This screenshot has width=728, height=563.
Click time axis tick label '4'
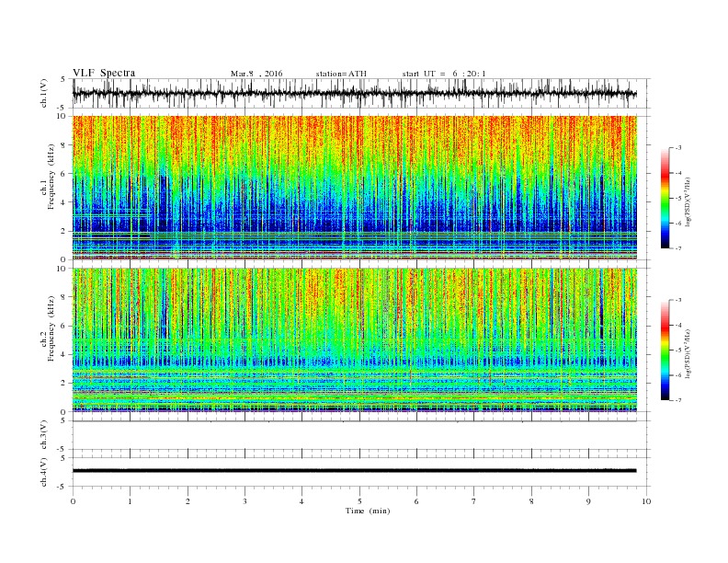tap(301, 501)
